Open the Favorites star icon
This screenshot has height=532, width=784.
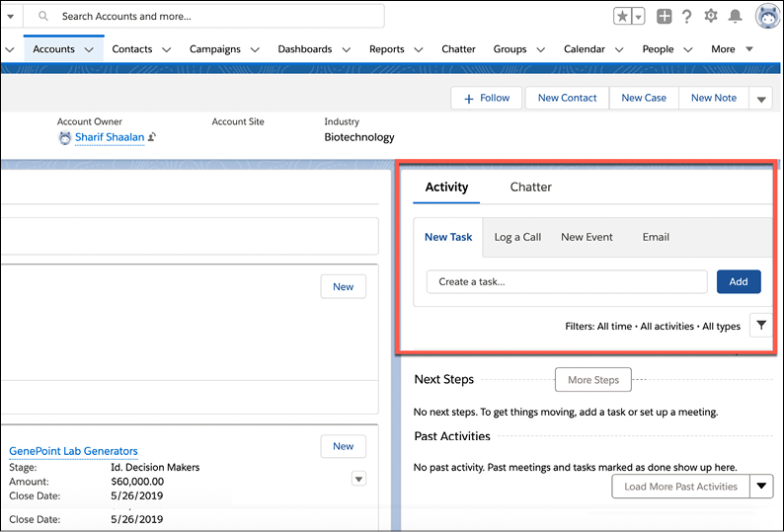point(622,17)
